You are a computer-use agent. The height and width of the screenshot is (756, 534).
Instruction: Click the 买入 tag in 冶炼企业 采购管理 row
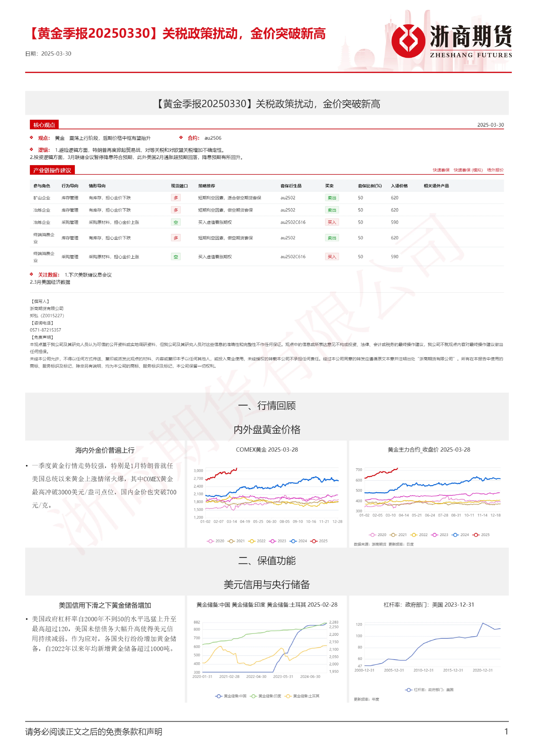(332, 222)
